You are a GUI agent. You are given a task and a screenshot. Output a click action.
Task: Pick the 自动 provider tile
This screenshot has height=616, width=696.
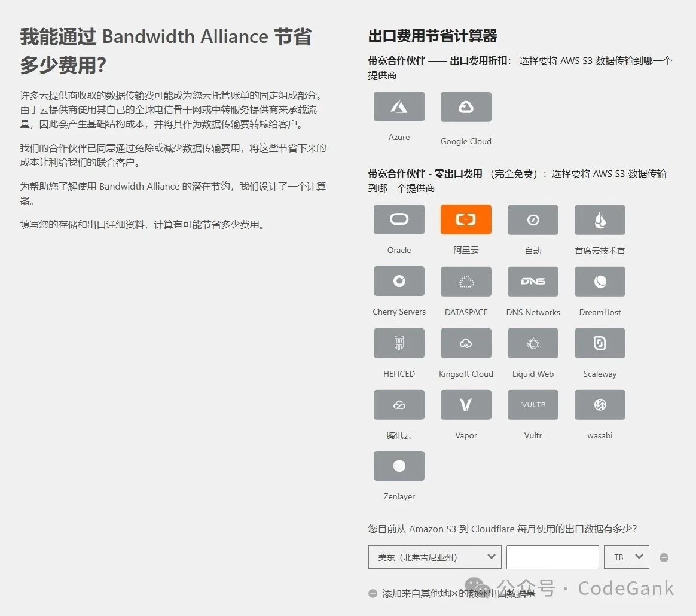[533, 219]
